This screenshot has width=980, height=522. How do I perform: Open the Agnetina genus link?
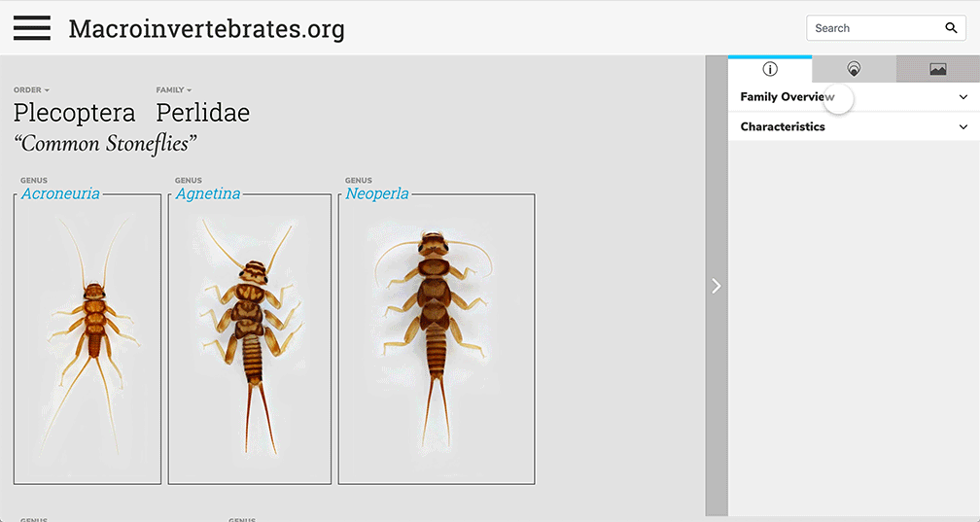tap(208, 193)
